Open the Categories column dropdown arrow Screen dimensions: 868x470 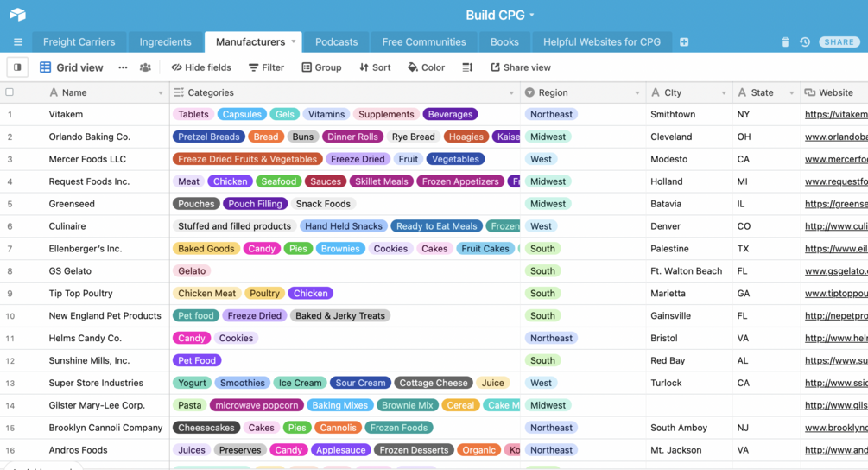tap(511, 93)
